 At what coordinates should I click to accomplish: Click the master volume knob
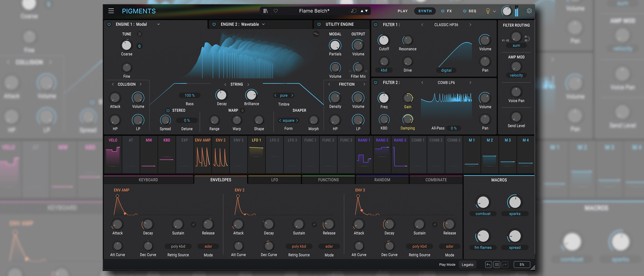coord(507,11)
